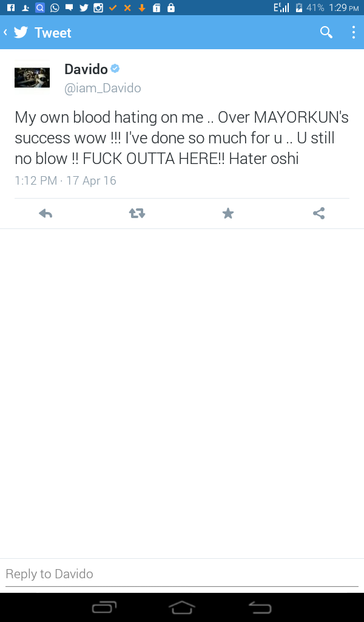Tap the verified badge next to Davido
Viewport: 364px width, 622px height.
coord(115,69)
